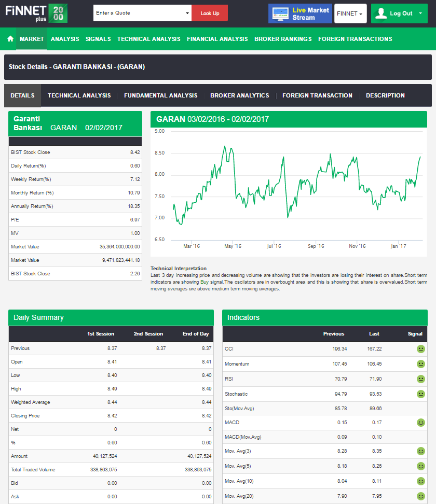Open the BROKER RANKINGS menu
This screenshot has width=436, height=504.
click(283, 39)
